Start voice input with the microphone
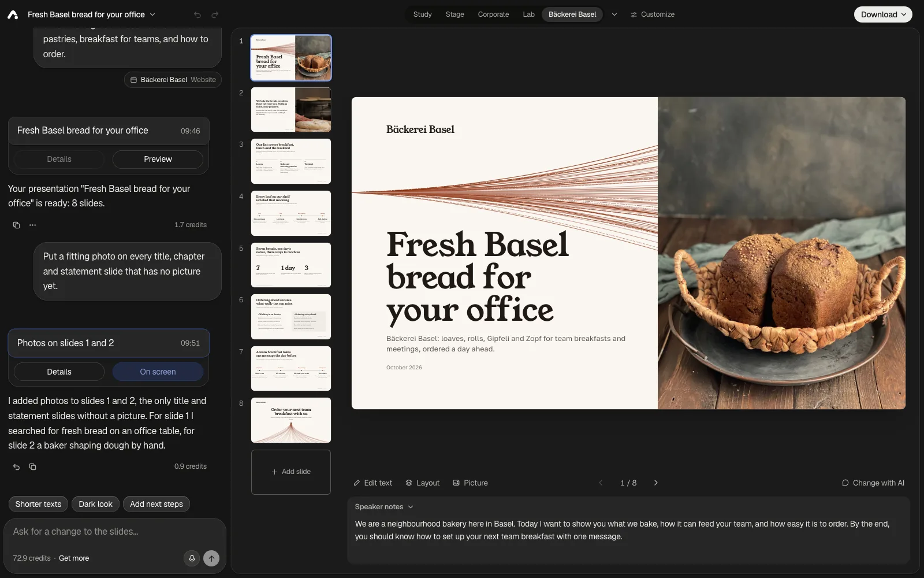Screen dimensions: 924x578 pos(192,558)
